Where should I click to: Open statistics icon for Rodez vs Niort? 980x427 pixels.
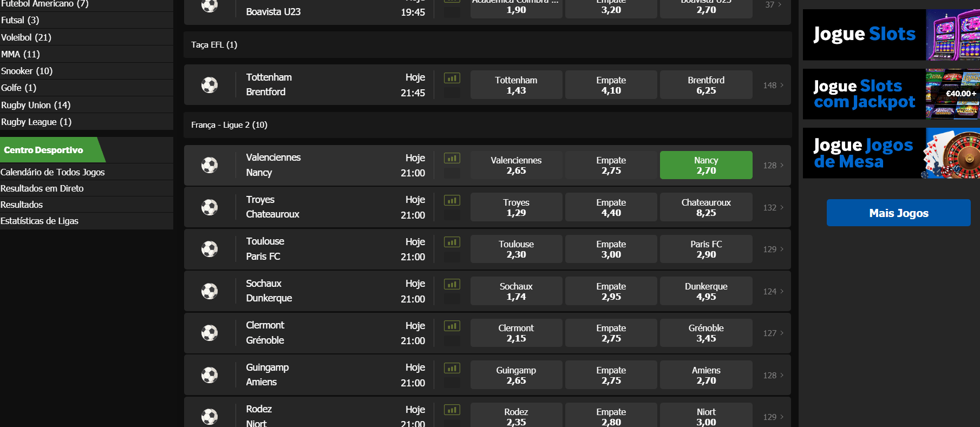(452, 410)
